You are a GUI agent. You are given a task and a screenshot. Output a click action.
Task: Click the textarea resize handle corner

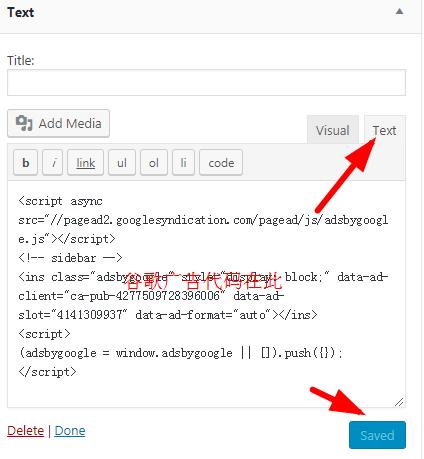(399, 402)
